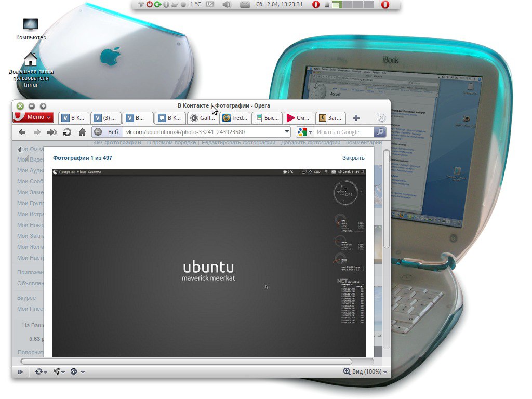Click the date and time clock applet
This screenshot has width=532, height=399.
279,4
